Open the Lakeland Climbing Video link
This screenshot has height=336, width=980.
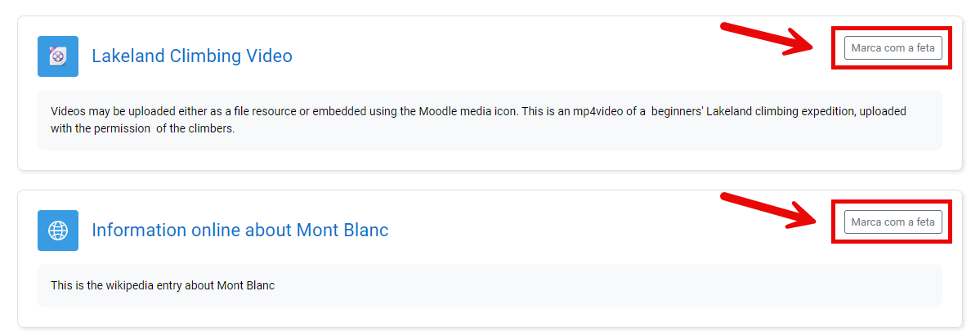pos(191,56)
